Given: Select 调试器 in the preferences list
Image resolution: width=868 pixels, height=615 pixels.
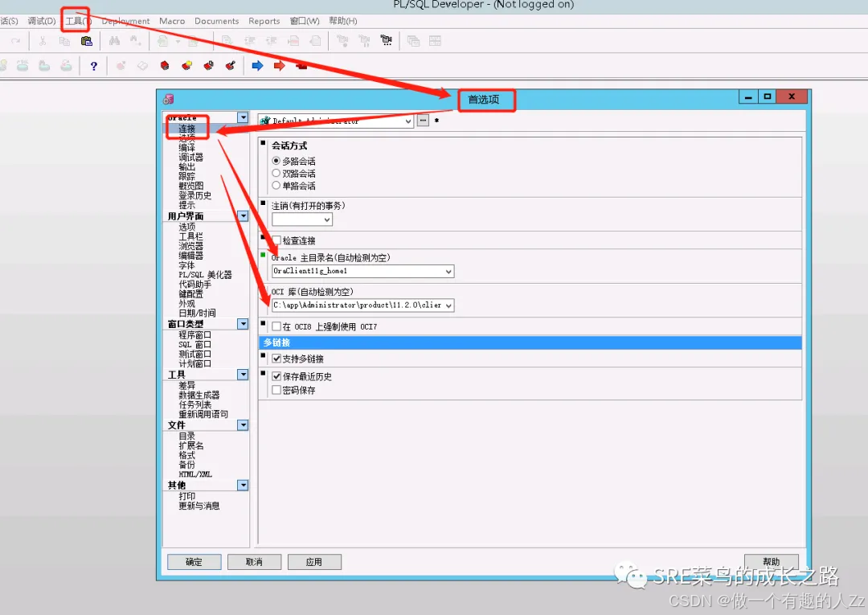Looking at the screenshot, I should click(x=190, y=158).
